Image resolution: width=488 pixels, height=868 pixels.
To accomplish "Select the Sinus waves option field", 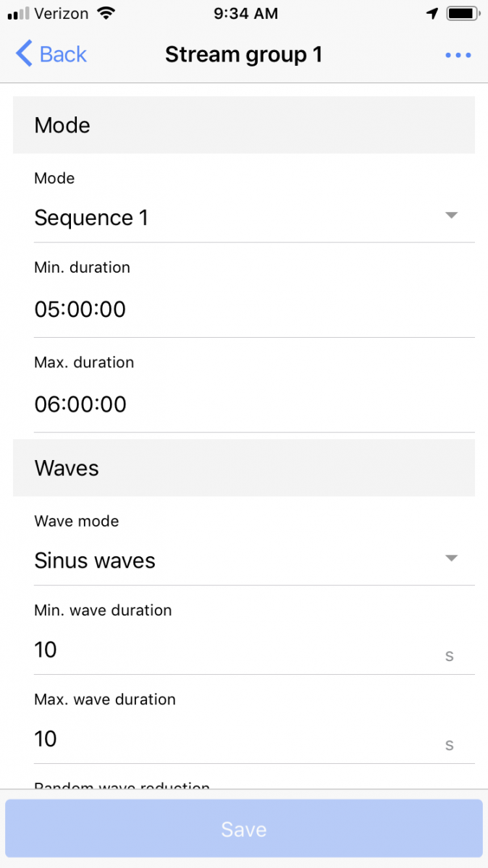I will coord(95,561).
